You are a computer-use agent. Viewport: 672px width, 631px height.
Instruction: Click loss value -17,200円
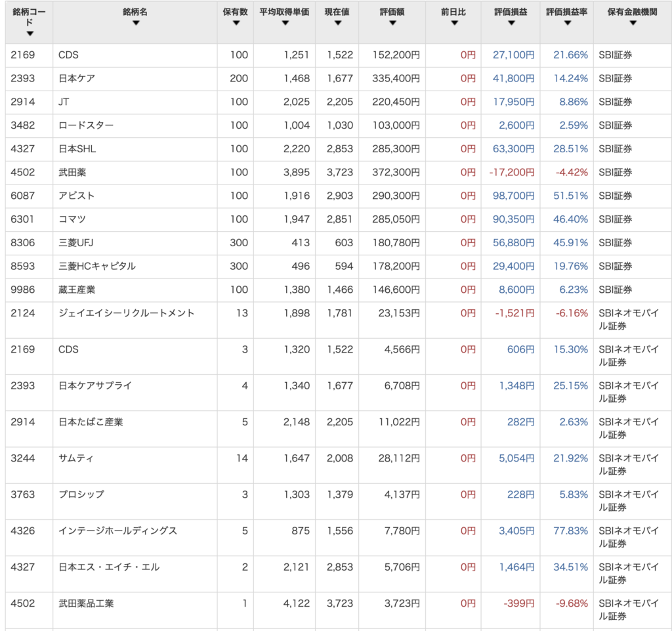pyautogui.click(x=512, y=172)
